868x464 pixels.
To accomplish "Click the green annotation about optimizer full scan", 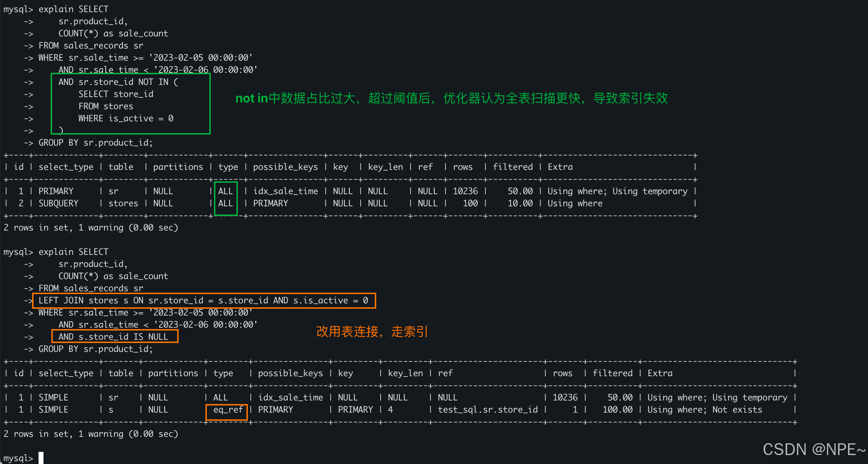I will coord(451,99).
